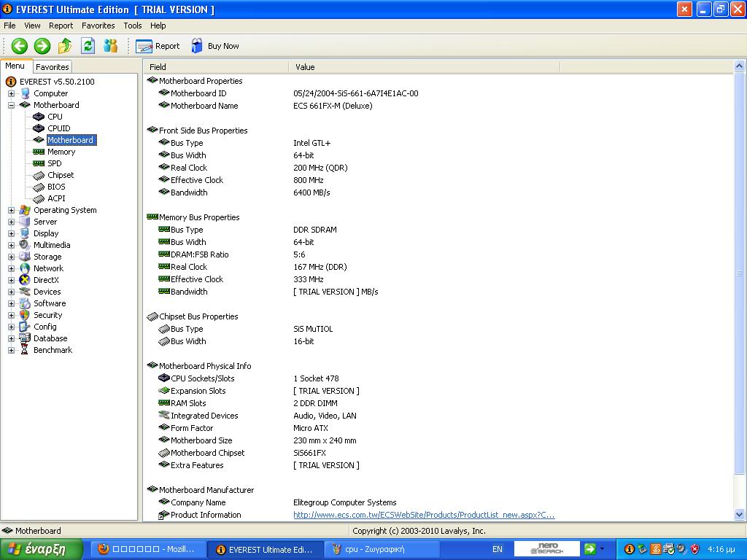Viewport: 747px width, 560px height.
Task: Click the Database icon in menu tree
Action: point(25,338)
